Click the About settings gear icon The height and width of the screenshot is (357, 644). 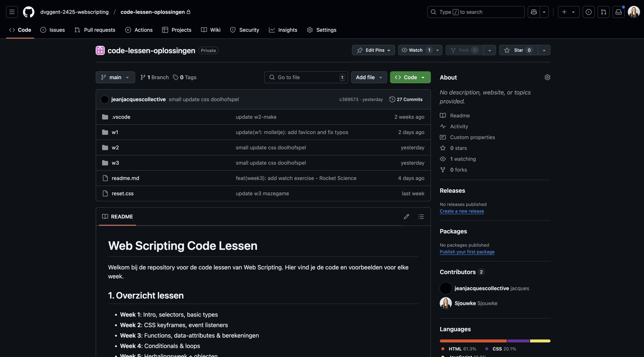pyautogui.click(x=547, y=77)
